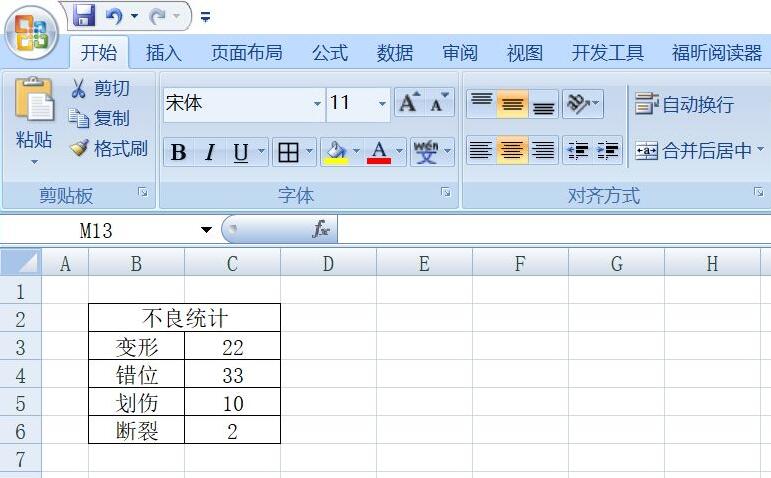
Task: Decrease indent with left-arrow icon
Action: (577, 150)
